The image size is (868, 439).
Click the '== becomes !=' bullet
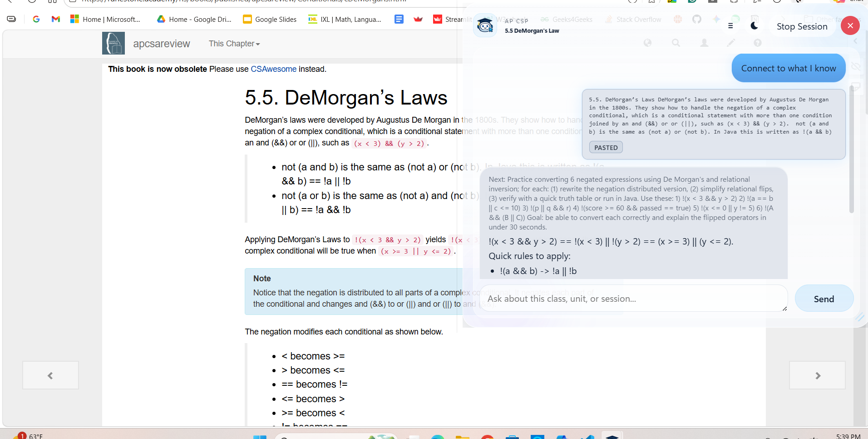coord(315,384)
